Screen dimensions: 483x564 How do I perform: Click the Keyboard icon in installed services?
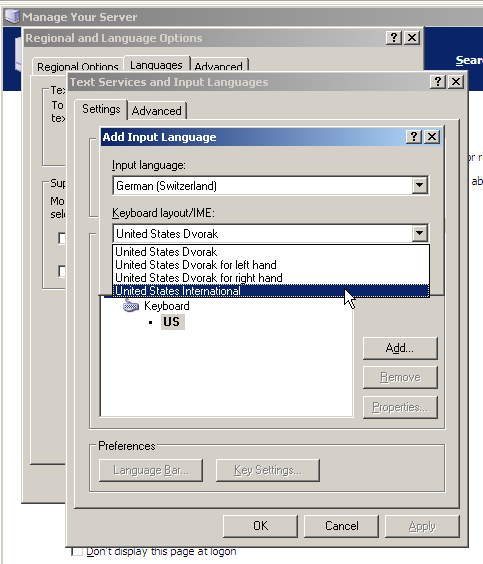[x=131, y=306]
